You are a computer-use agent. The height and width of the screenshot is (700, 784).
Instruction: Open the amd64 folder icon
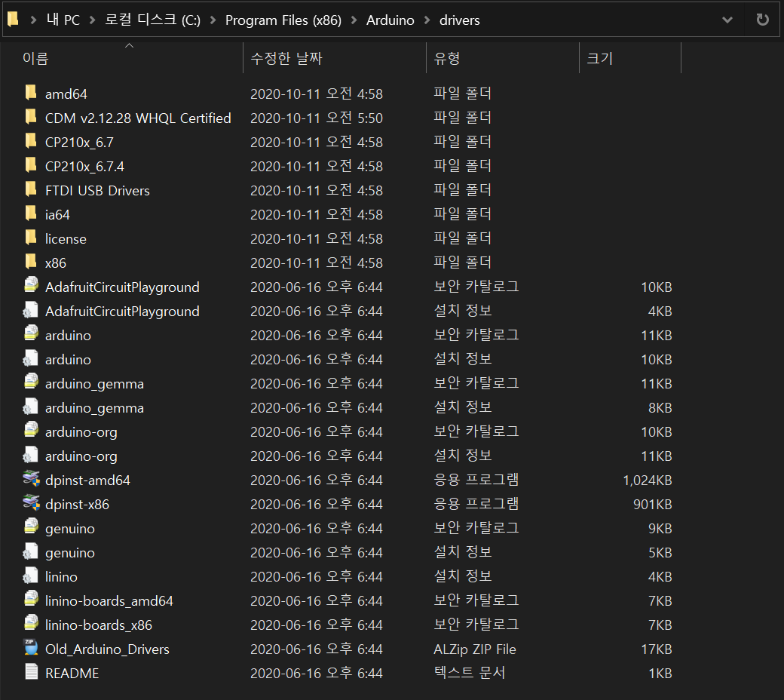31,93
